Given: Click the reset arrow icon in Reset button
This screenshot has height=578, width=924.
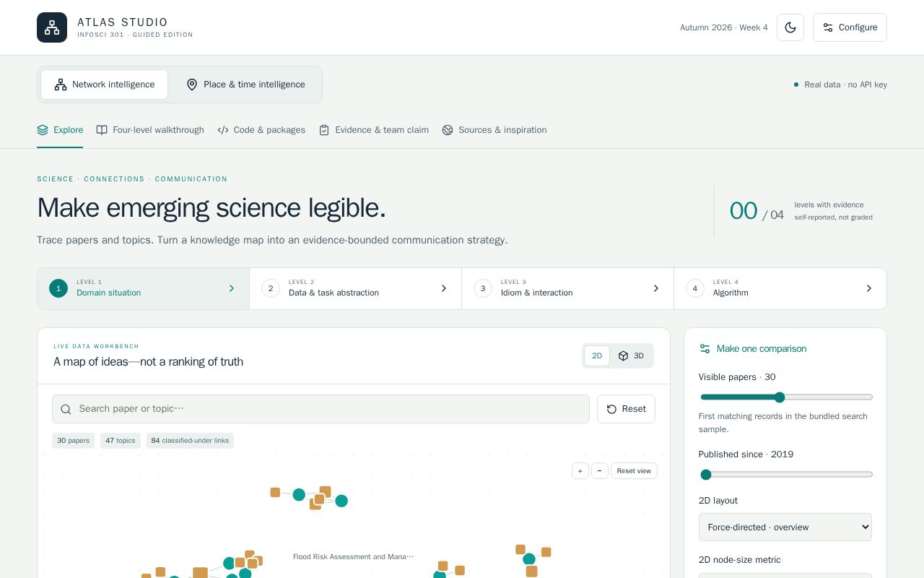Looking at the screenshot, I should coord(611,409).
